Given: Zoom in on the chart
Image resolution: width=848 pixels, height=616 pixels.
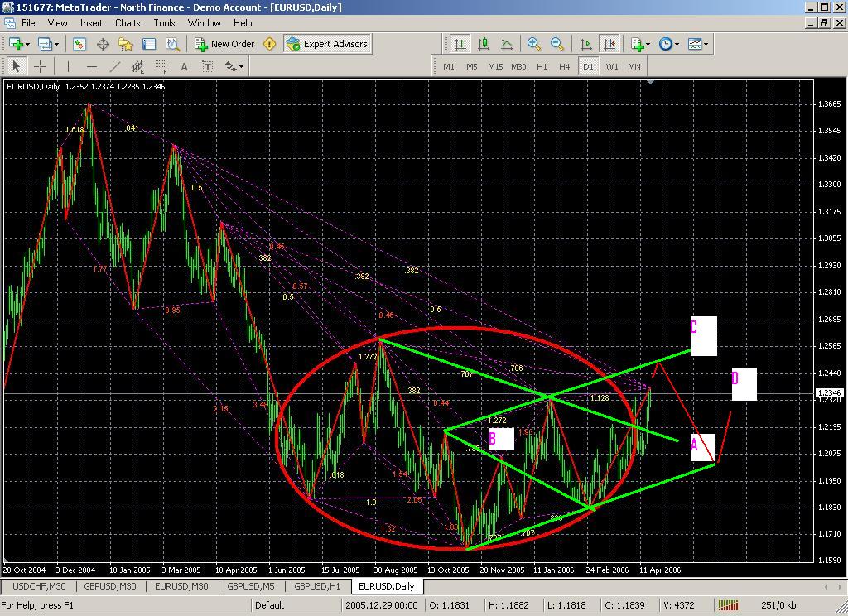Looking at the screenshot, I should (534, 45).
